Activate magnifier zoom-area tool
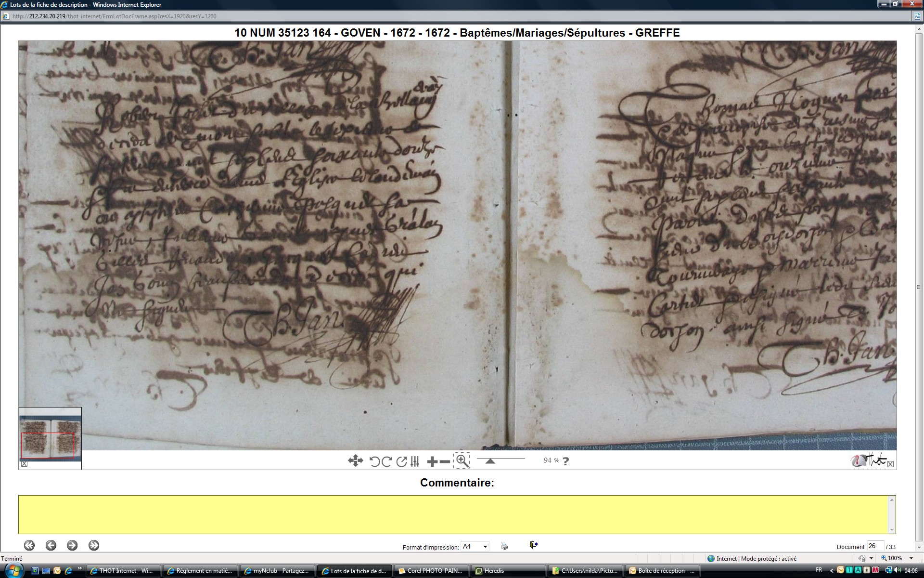 [x=462, y=460]
